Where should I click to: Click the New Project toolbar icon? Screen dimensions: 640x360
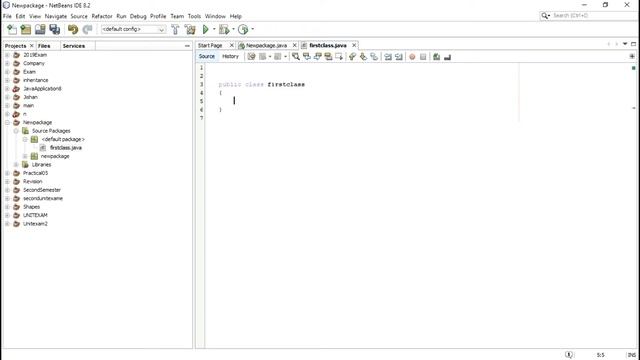pyautogui.click(x=26, y=29)
